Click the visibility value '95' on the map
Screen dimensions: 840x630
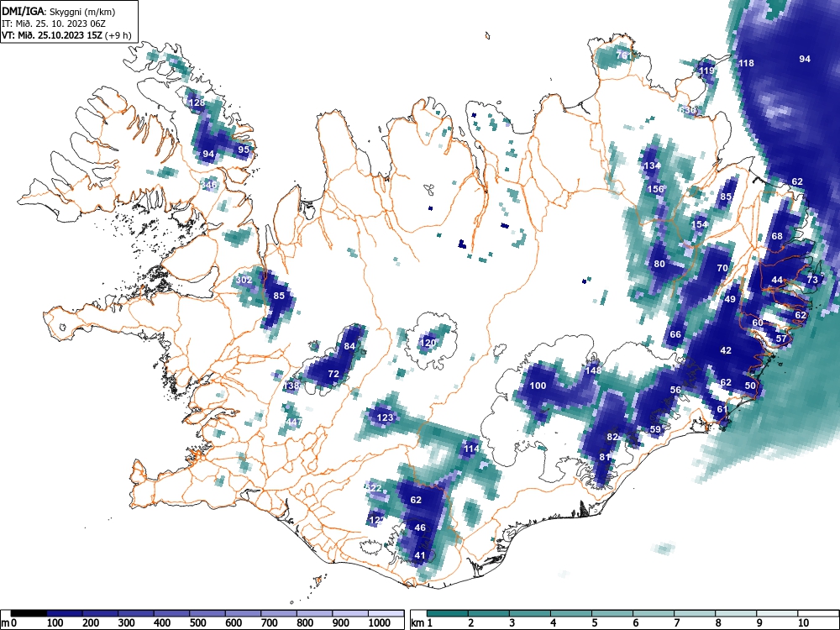click(244, 150)
